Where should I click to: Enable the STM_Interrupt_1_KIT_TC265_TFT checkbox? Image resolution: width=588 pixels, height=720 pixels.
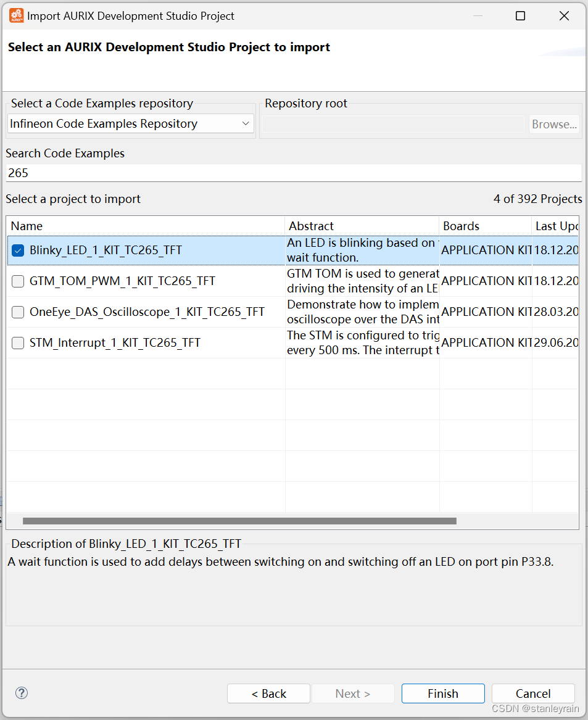click(18, 343)
